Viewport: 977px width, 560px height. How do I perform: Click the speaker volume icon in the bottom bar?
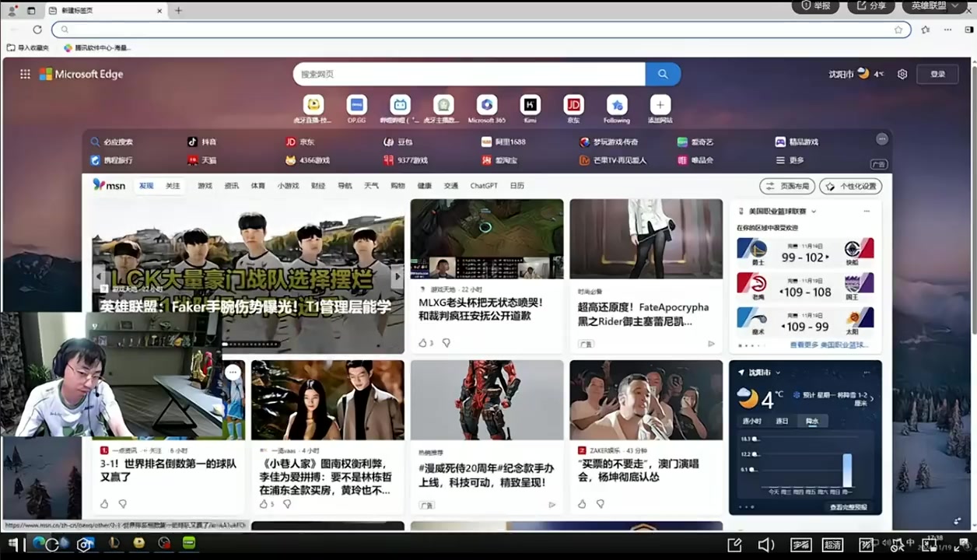766,544
